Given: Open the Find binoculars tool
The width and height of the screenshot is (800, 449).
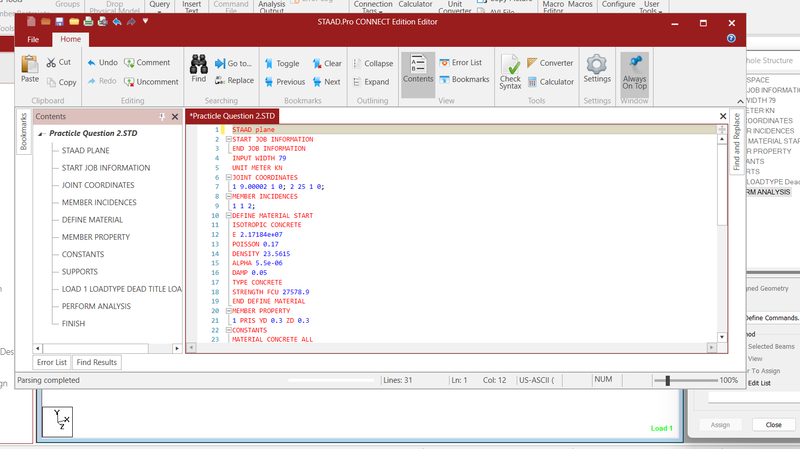Looking at the screenshot, I should [198, 69].
